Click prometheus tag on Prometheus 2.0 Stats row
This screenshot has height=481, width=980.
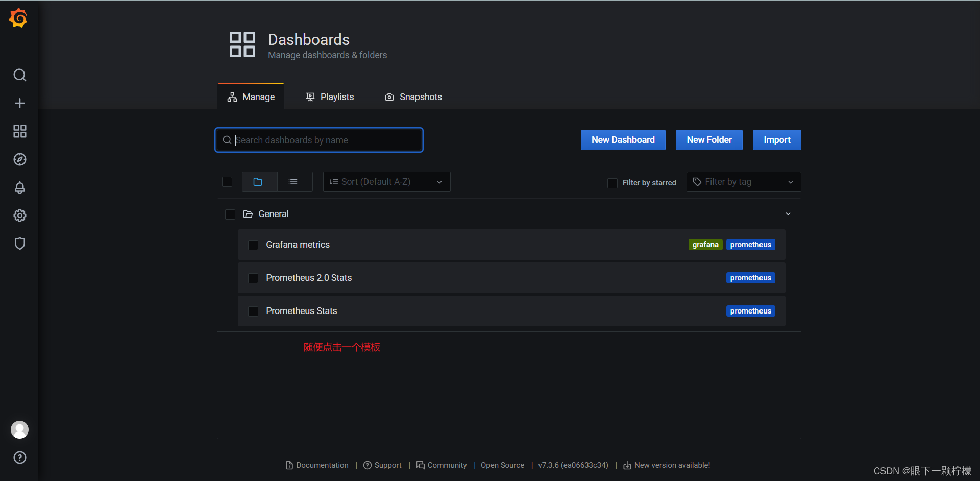coord(751,278)
